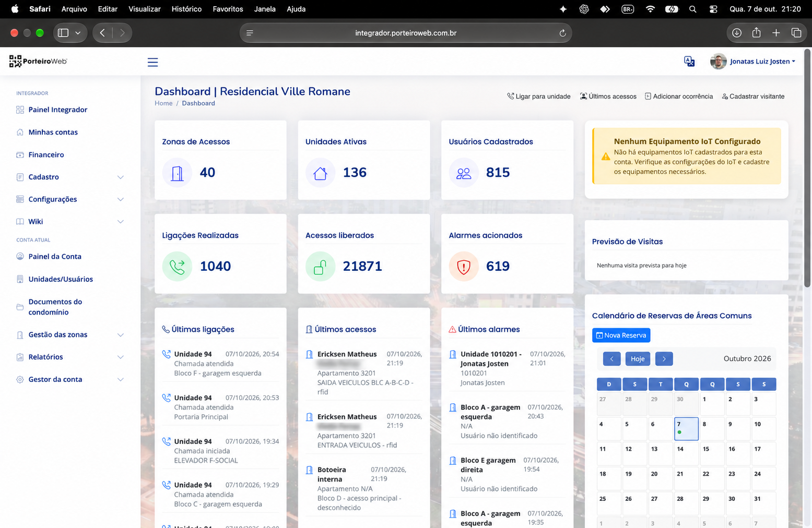Go to next month in the calendar
The width and height of the screenshot is (812, 528).
tap(664, 359)
